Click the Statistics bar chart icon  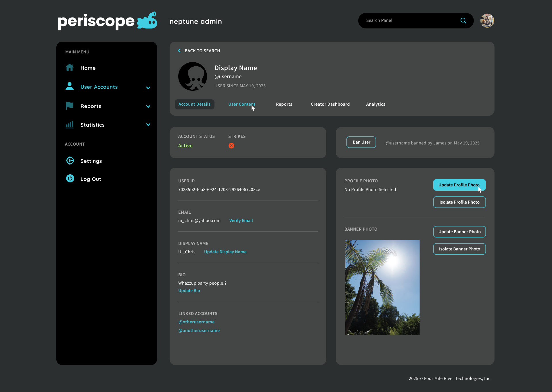[70, 125]
